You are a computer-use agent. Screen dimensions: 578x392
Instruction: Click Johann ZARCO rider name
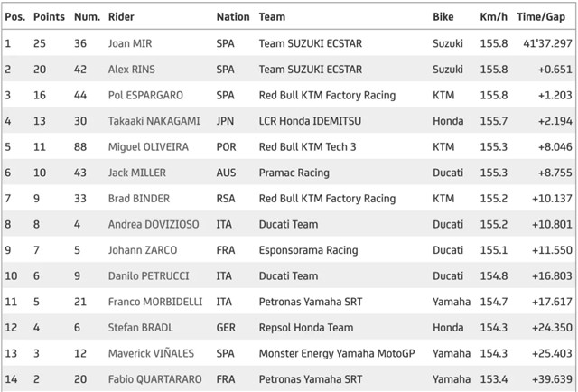143,250
